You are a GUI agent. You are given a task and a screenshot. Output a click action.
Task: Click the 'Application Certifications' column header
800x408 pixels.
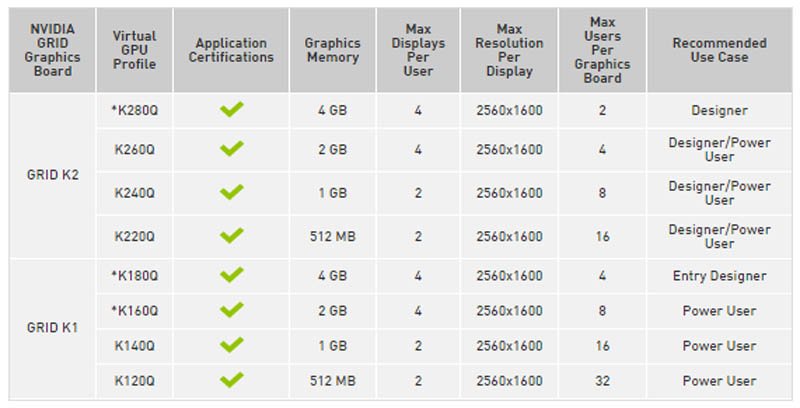[231, 50]
